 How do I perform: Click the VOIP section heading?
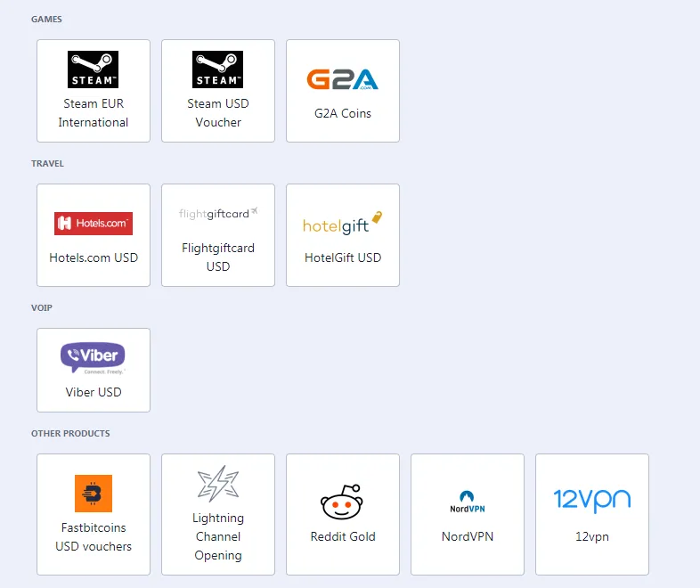click(x=42, y=307)
